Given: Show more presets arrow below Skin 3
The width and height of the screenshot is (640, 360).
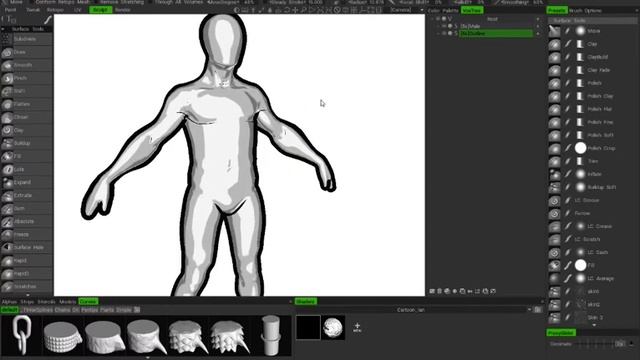Looking at the screenshot, I should pyautogui.click(x=594, y=325).
